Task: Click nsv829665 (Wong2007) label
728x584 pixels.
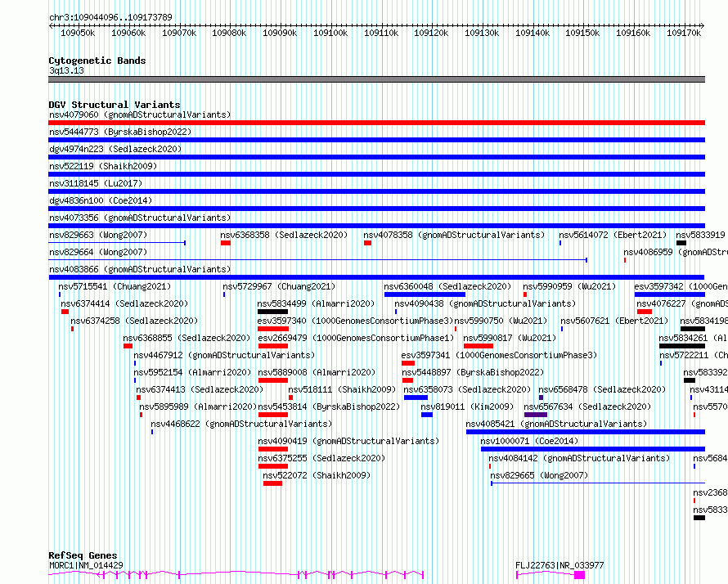Action: pos(539,475)
